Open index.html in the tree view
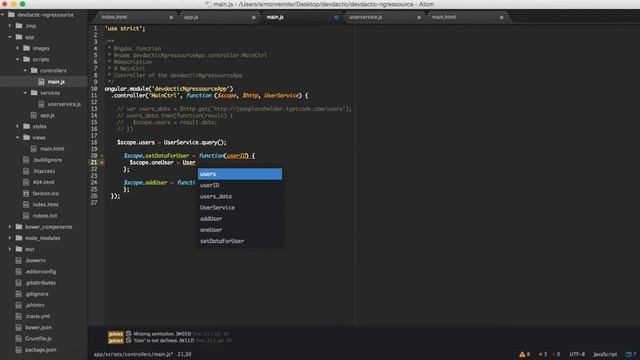Viewport: 640px width, 360px height. [45, 204]
